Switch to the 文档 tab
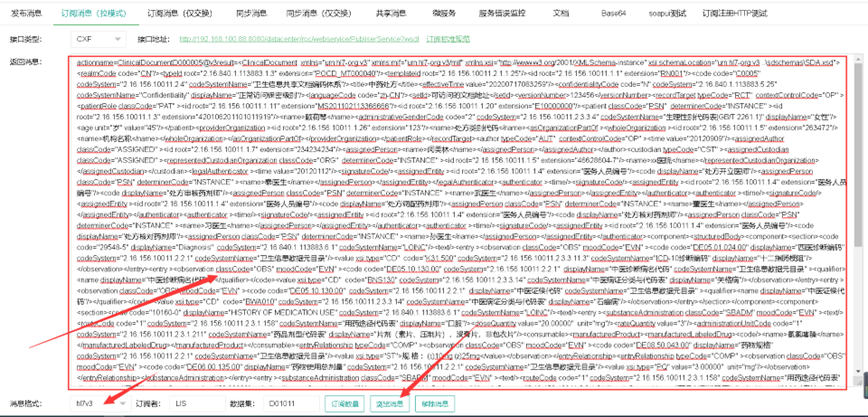 click(561, 13)
